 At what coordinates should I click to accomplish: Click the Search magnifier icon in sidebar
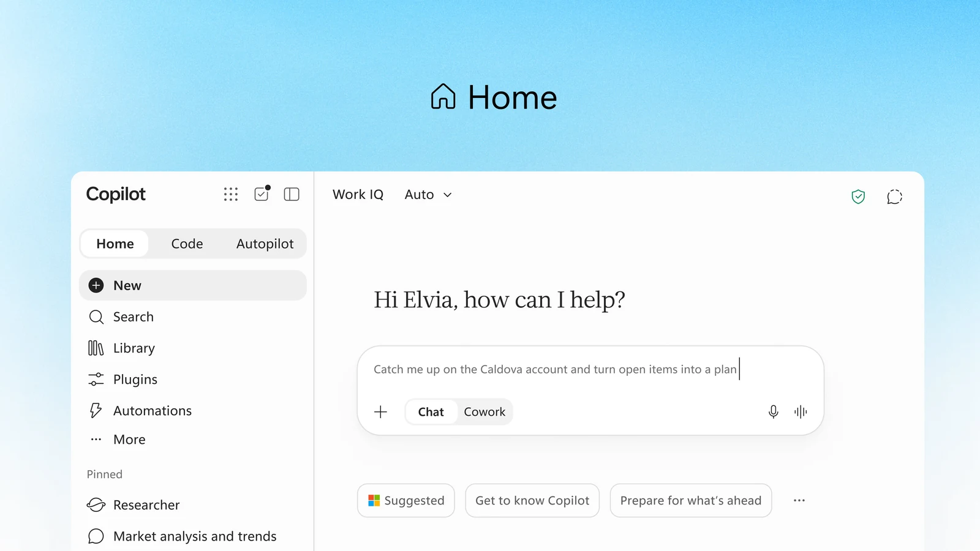(96, 317)
